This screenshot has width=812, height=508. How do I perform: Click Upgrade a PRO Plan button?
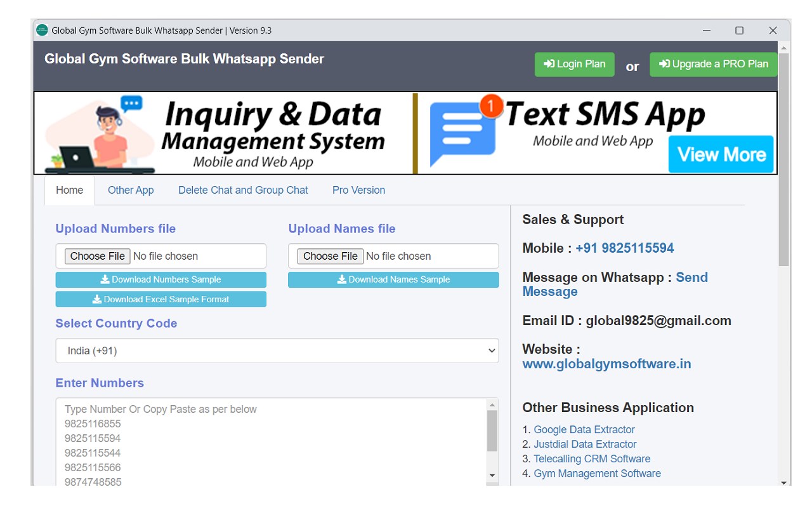click(x=714, y=64)
